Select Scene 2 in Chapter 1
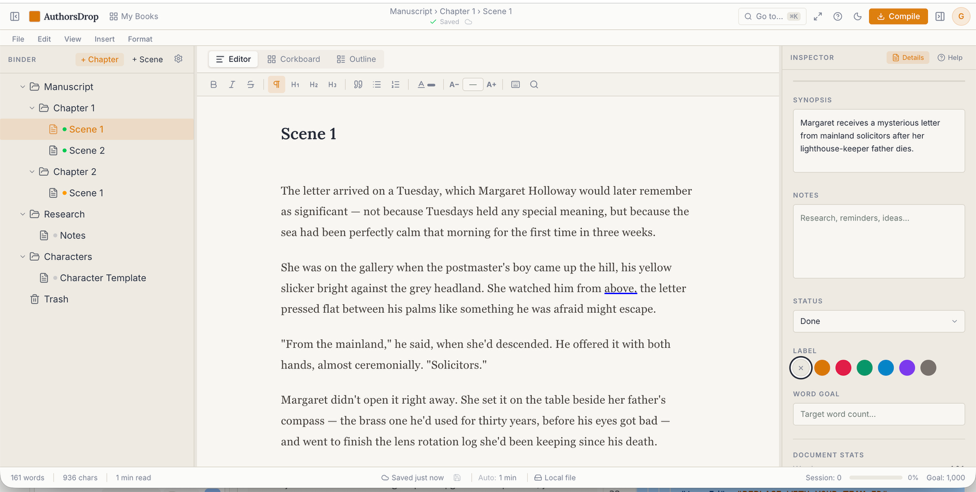The image size is (976, 492). [96, 150]
